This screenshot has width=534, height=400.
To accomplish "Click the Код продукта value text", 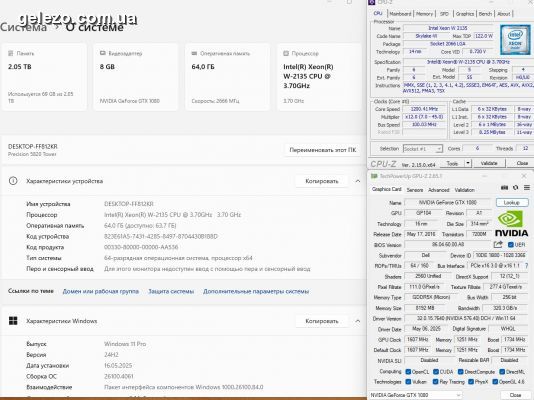I will 141,247.
